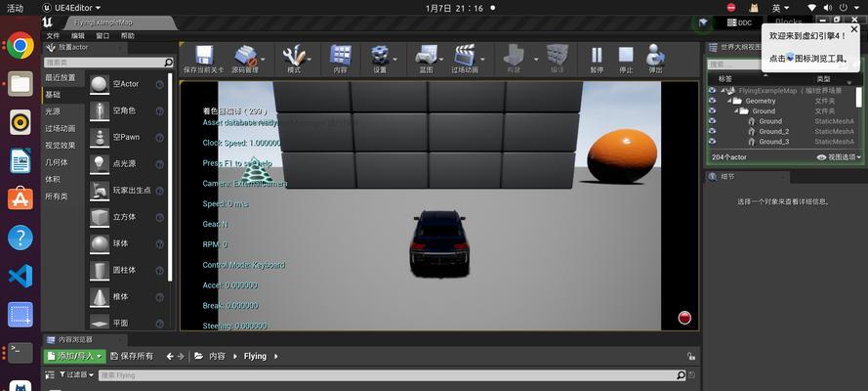Click the content browser search magnifier icon
The image size is (868, 391).
(682, 375)
